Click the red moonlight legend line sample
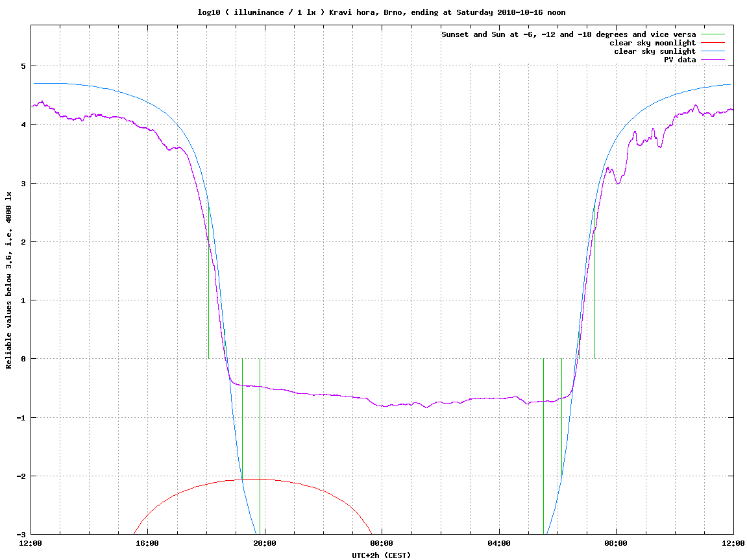 713,43
